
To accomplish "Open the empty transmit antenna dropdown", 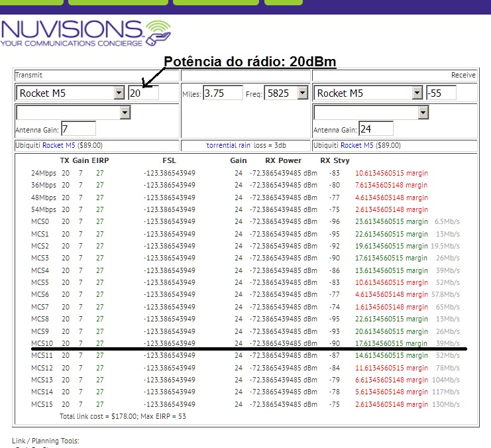I will [x=74, y=113].
